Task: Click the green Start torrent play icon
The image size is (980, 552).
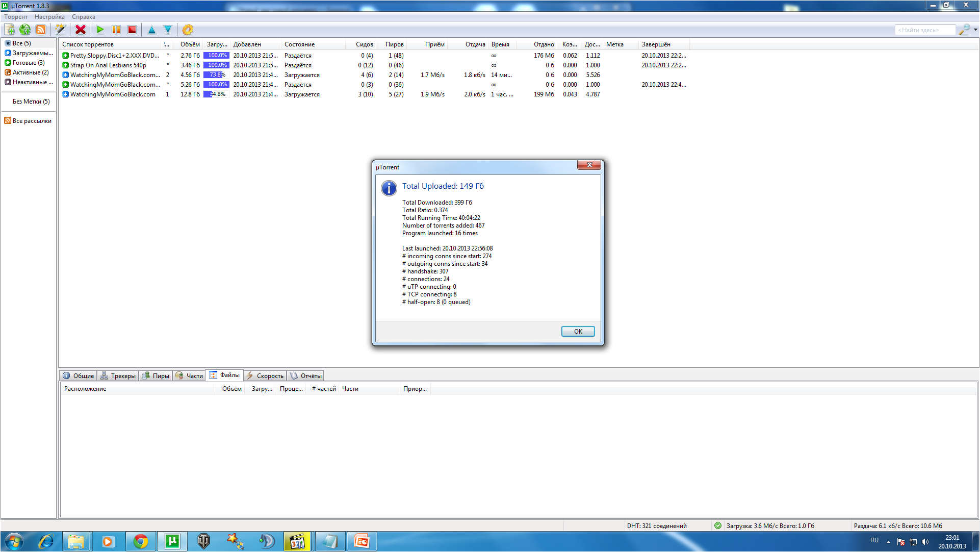Action: [x=100, y=30]
